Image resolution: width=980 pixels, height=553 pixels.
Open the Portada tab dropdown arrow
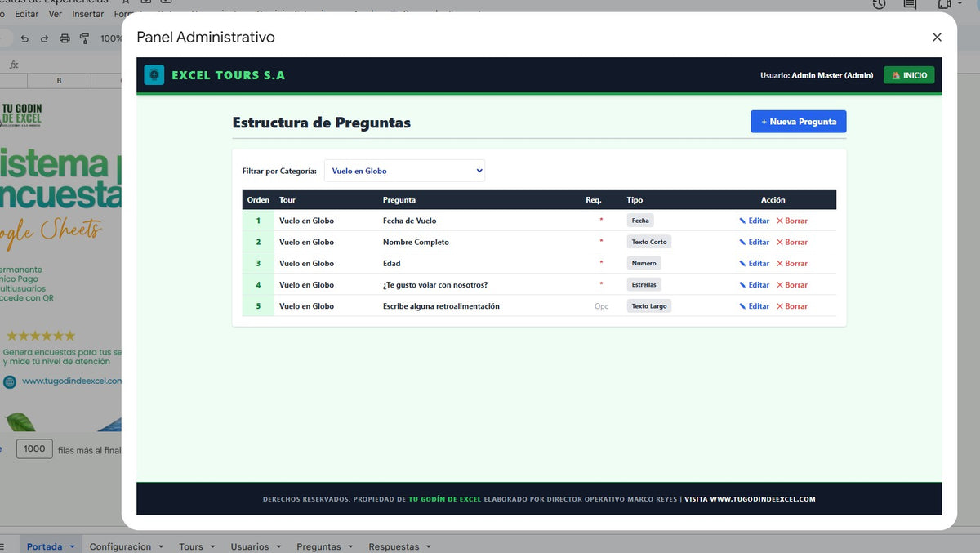click(x=72, y=546)
